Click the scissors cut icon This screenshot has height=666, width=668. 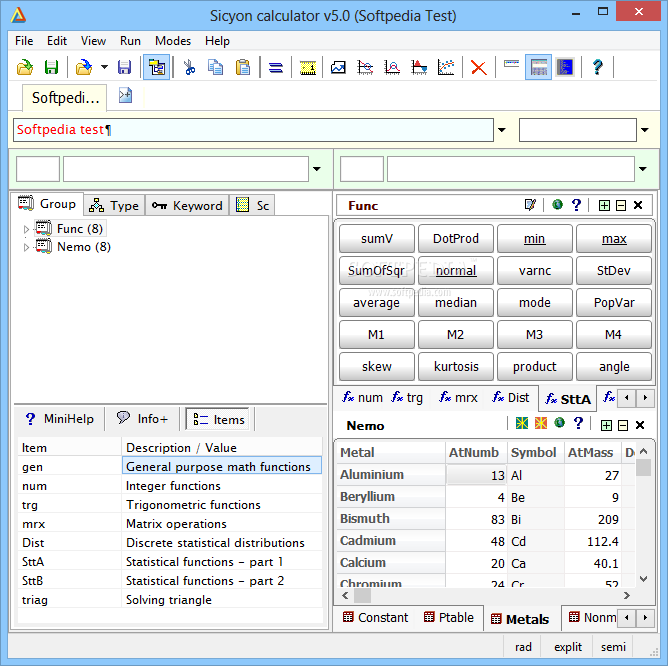[189, 67]
